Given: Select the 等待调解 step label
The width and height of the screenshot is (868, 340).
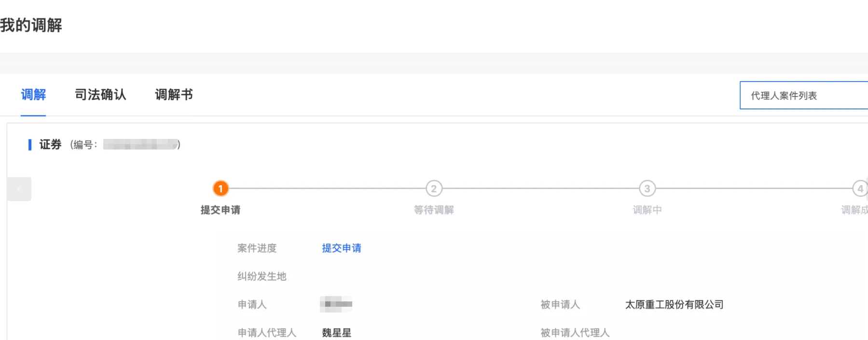Looking at the screenshot, I should coord(434,210).
